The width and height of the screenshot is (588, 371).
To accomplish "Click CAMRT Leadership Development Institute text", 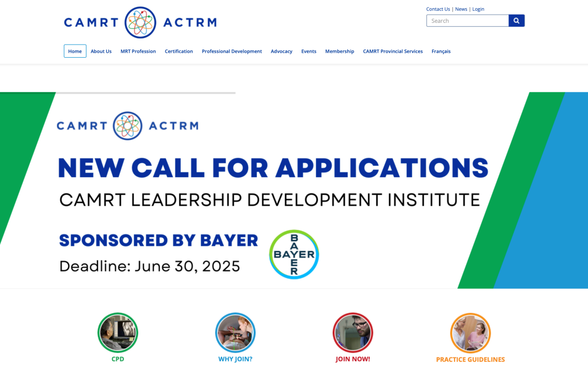I will click(269, 200).
